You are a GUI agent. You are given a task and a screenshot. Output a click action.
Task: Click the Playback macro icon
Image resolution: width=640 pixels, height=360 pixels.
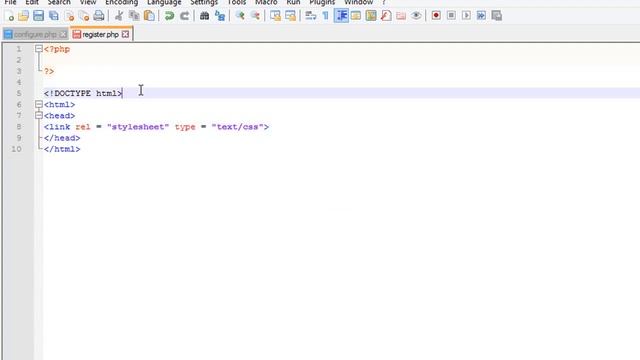coord(466,16)
